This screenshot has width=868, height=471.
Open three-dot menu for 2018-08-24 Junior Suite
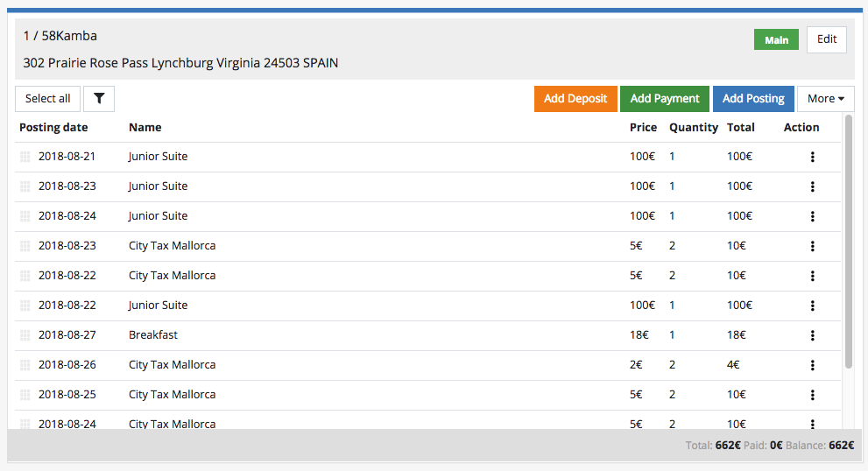(x=812, y=216)
